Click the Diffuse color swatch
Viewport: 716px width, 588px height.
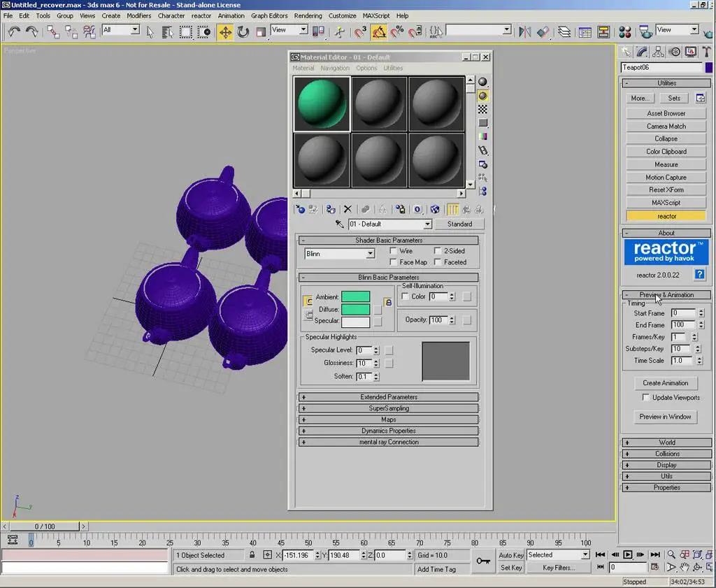point(356,309)
